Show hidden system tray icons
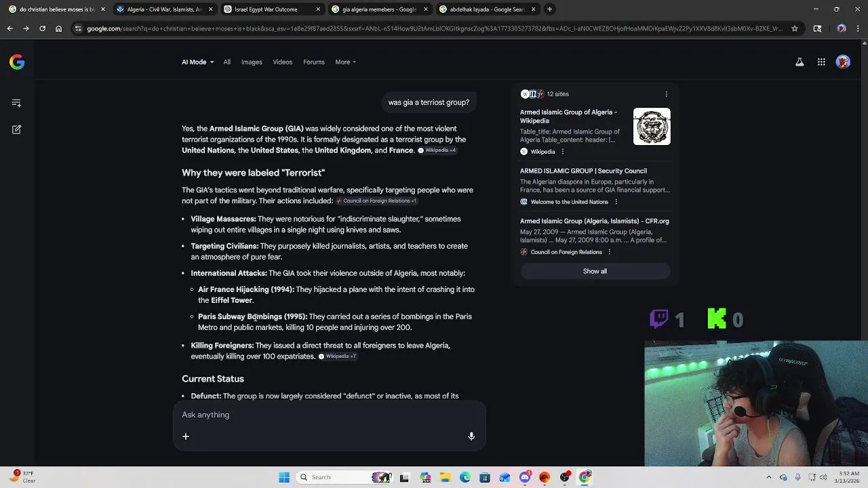 coord(769,477)
